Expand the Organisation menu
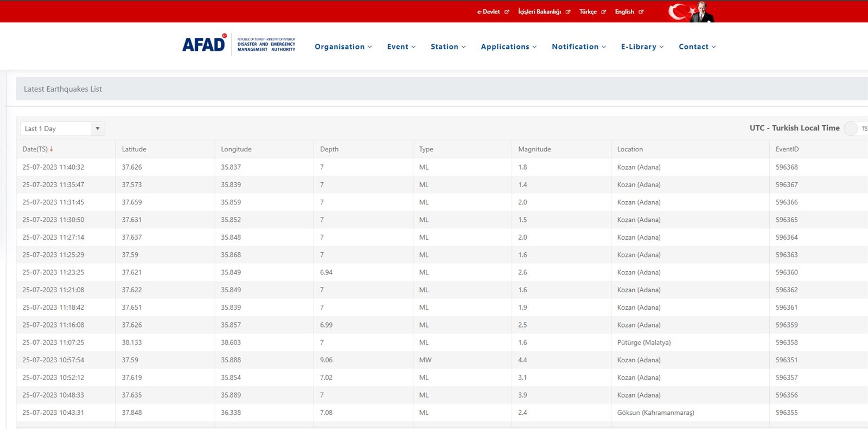Screen dimensions: 868x429 click(343, 47)
